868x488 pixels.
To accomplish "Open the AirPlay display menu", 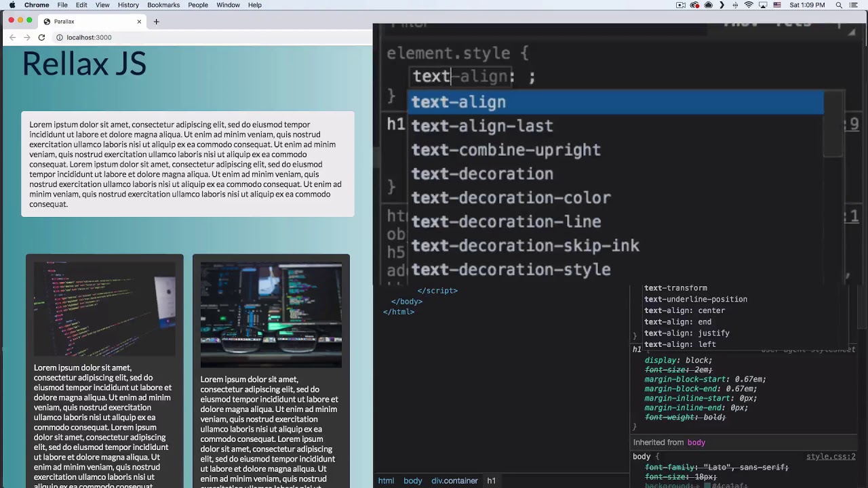I will point(763,5).
